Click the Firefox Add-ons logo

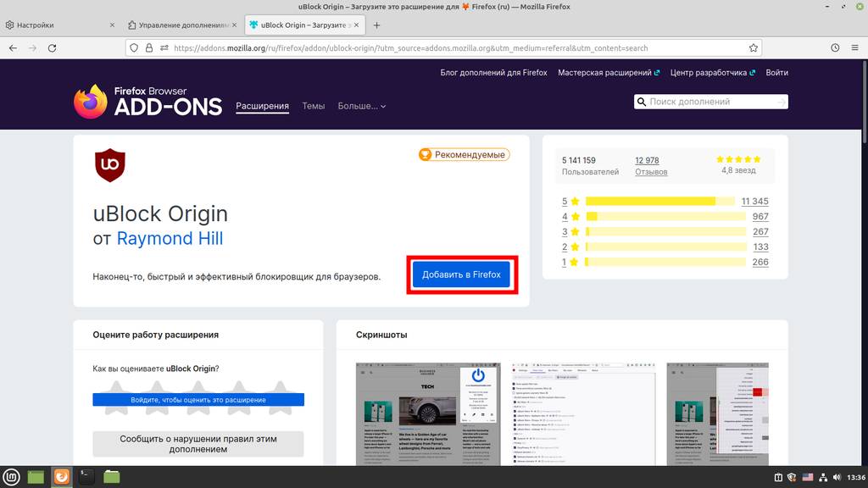(x=147, y=102)
